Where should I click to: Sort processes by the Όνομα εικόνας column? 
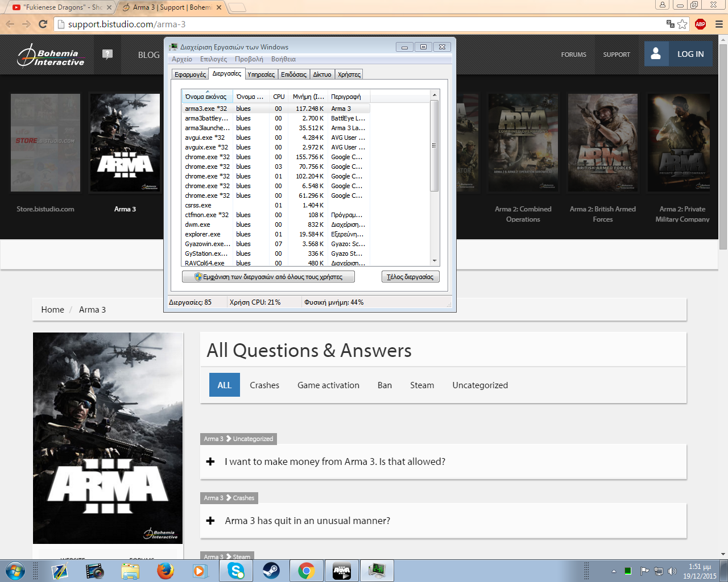point(207,97)
